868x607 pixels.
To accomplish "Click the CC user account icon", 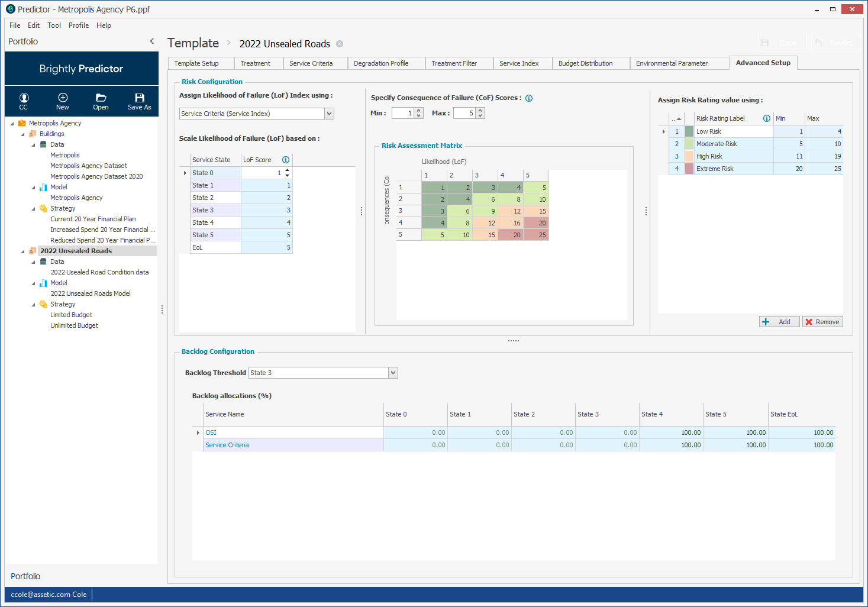I will [24, 98].
